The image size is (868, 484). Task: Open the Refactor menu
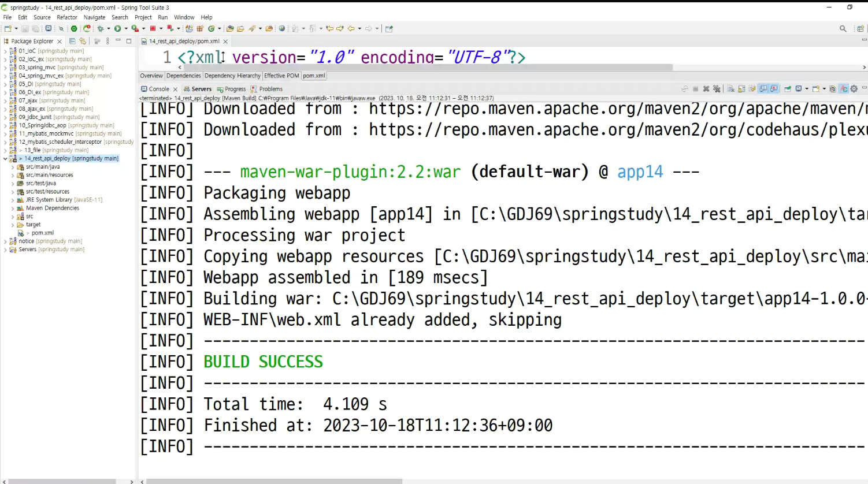tap(67, 17)
